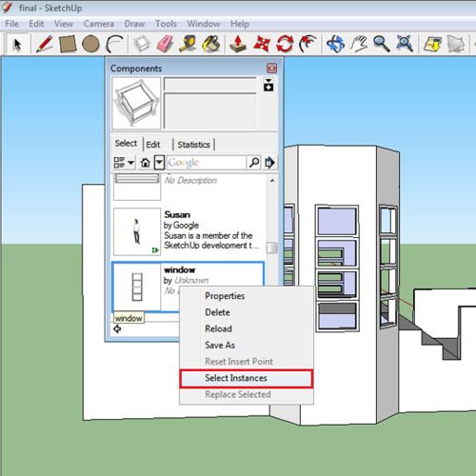476x476 pixels.
Task: Click the scrollbar up arrow
Action: [272, 181]
